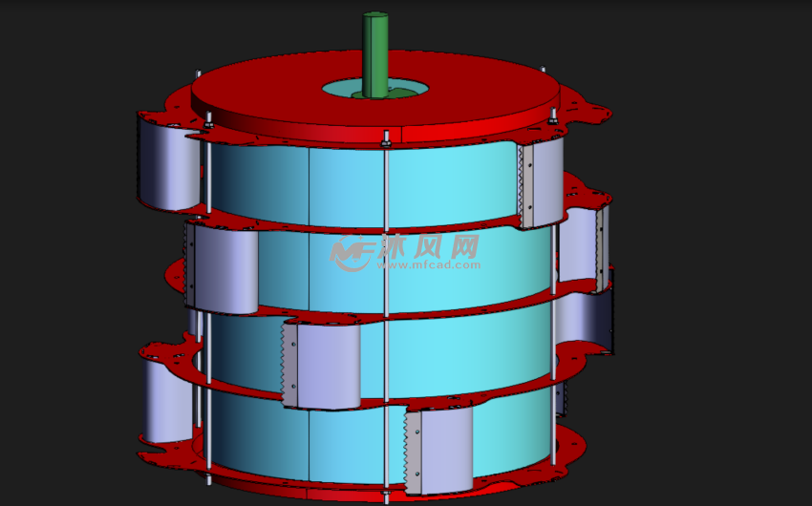
Task: Click the second-tier left curved blade
Action: coord(224,268)
